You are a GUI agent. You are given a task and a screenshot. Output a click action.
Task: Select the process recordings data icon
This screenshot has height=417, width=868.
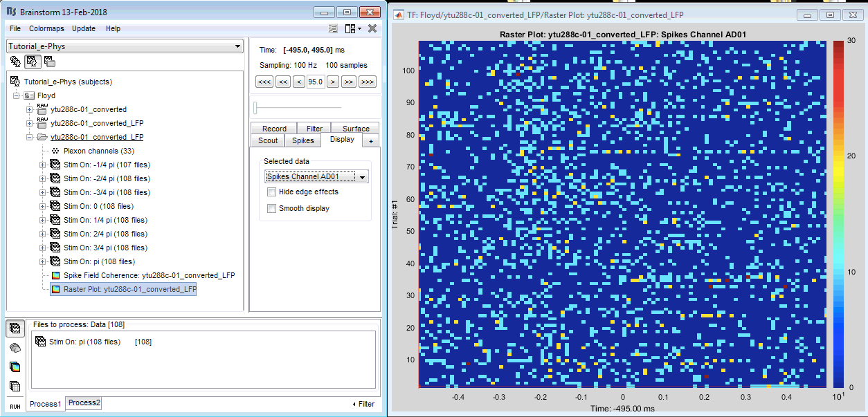pos(15,328)
